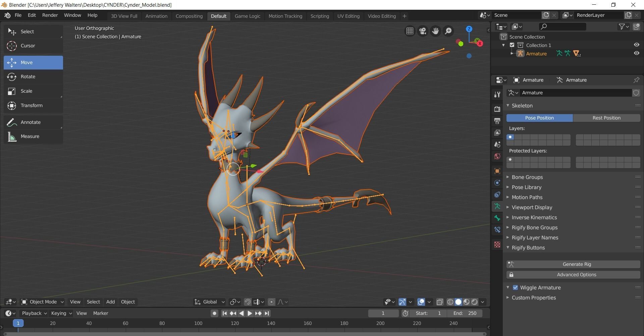Toggle X-ray display mode

tap(439, 302)
